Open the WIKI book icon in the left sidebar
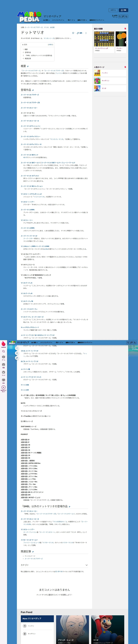This screenshot has width=138, height=644. pos(4,381)
